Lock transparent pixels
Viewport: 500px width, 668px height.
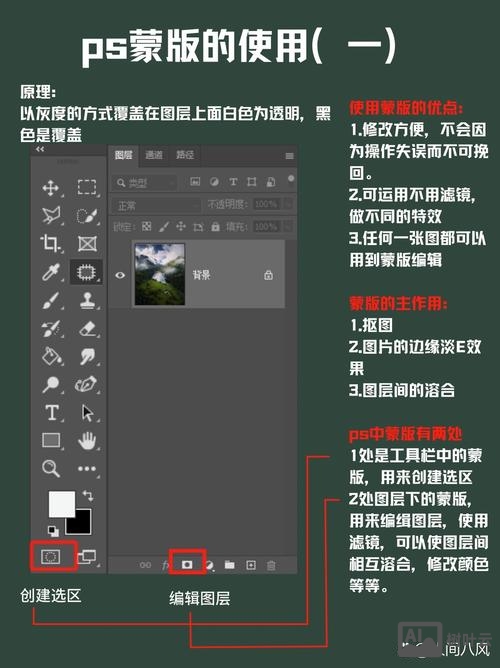coord(146,226)
